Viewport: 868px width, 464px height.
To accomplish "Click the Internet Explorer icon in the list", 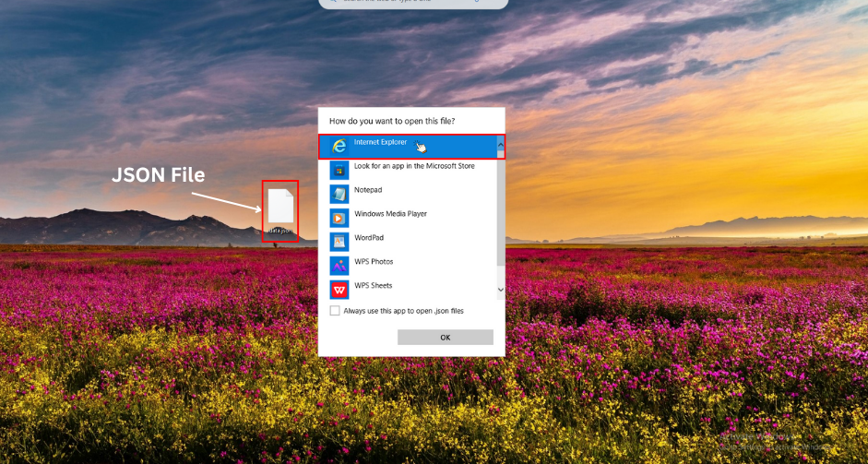I will pyautogui.click(x=339, y=146).
